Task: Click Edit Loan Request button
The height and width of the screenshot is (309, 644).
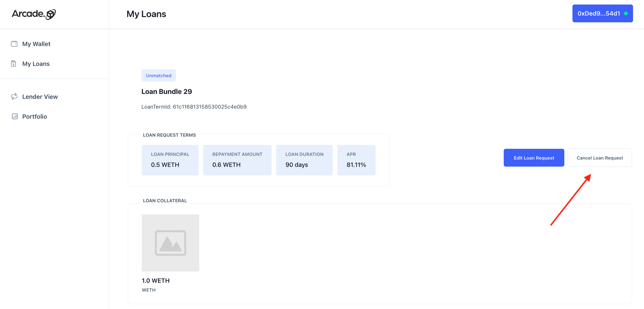Action: (x=534, y=158)
